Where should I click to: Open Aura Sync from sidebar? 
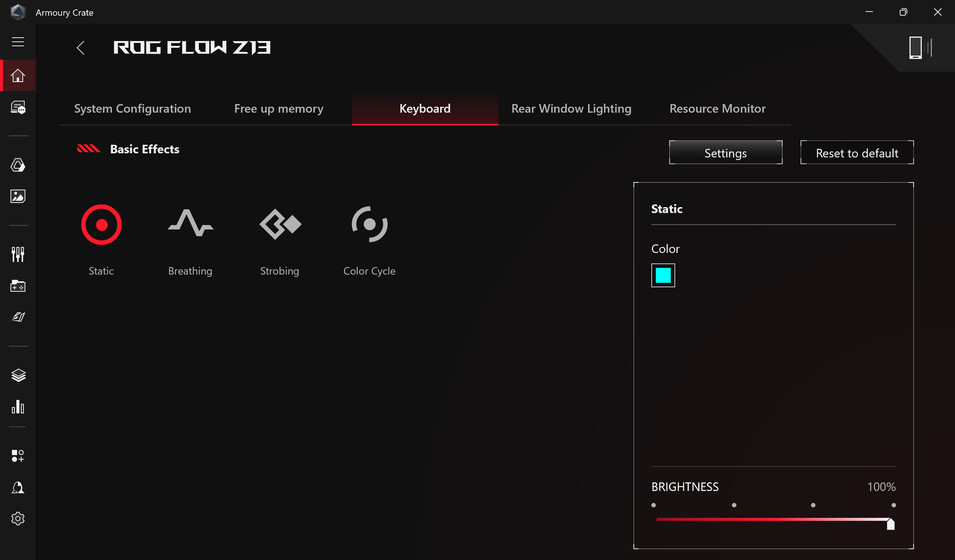click(x=18, y=165)
